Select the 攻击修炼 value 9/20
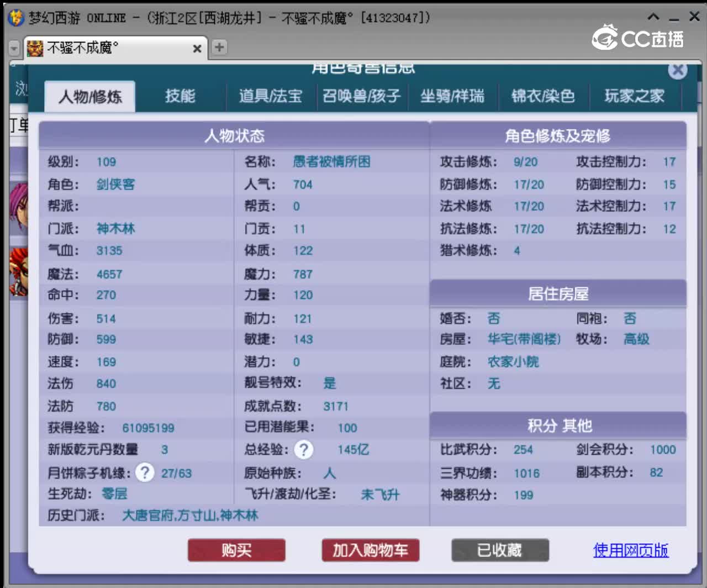Screen dimensions: 707x588 (525, 162)
